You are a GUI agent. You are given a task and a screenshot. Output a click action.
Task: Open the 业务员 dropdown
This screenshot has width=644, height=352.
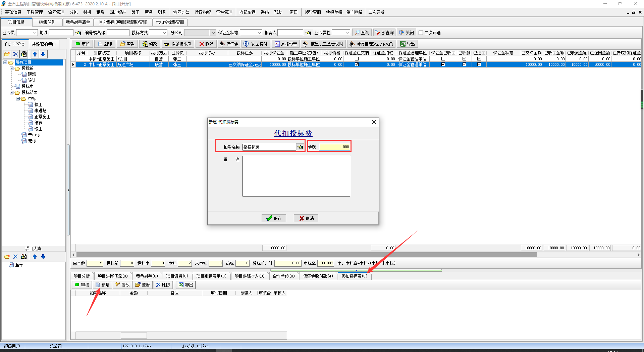[35, 33]
